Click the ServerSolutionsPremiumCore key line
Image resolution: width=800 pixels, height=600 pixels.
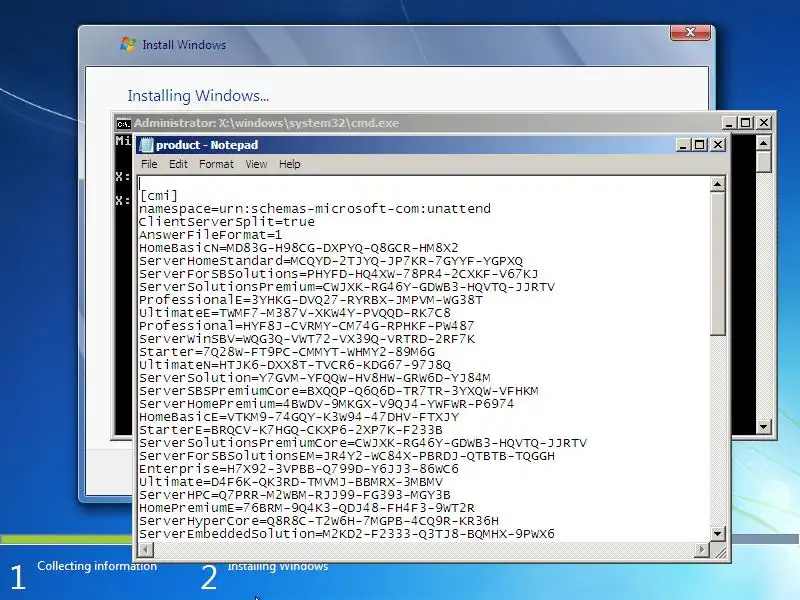coord(363,443)
